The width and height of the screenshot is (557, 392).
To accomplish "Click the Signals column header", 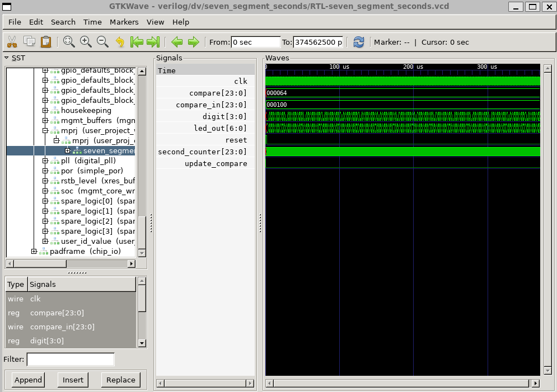I will [82, 285].
